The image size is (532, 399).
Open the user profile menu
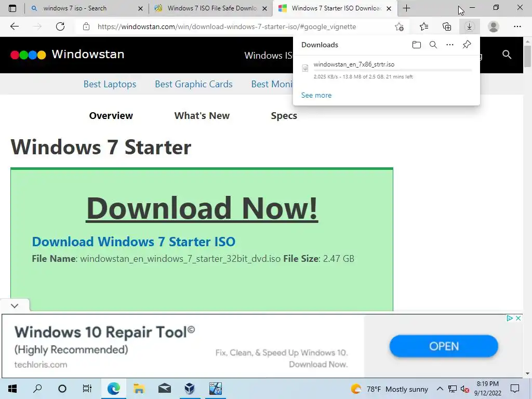(494, 26)
